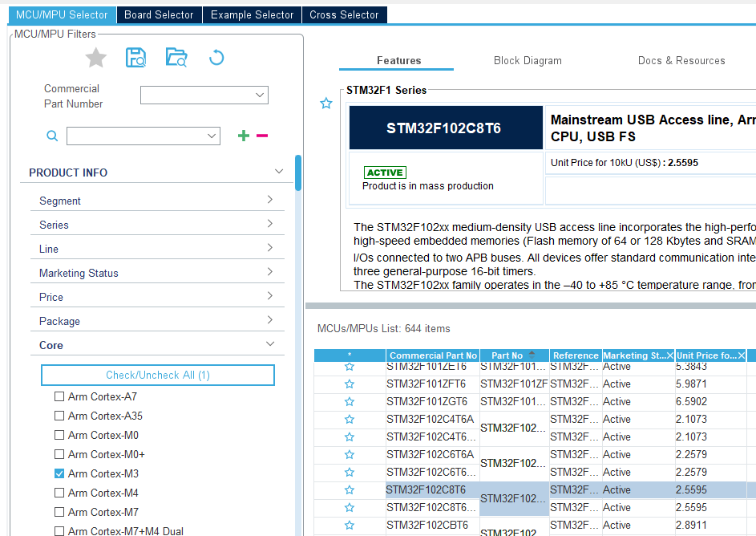
Task: Click the horizontal splitter bar above list
Action: 531,306
